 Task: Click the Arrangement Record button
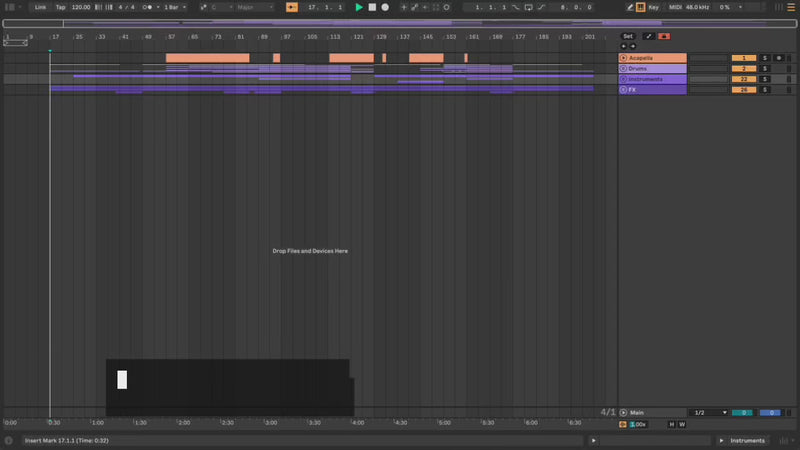tap(385, 7)
